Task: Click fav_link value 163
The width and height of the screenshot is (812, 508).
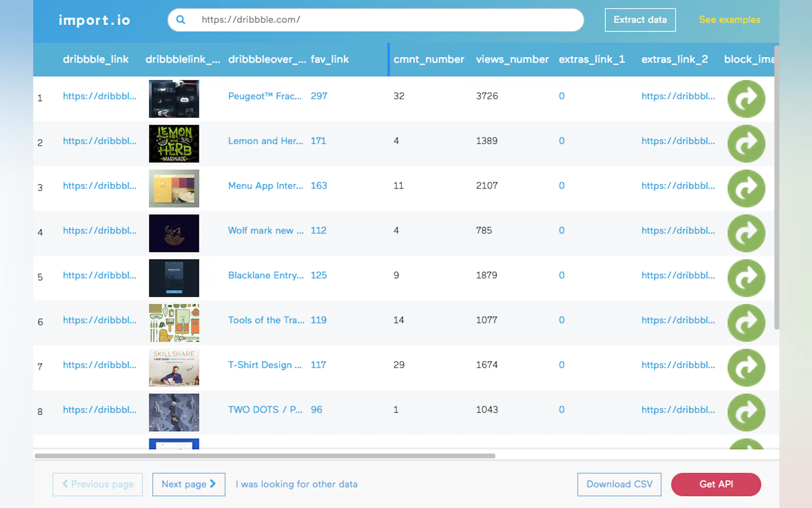Action: click(x=319, y=186)
